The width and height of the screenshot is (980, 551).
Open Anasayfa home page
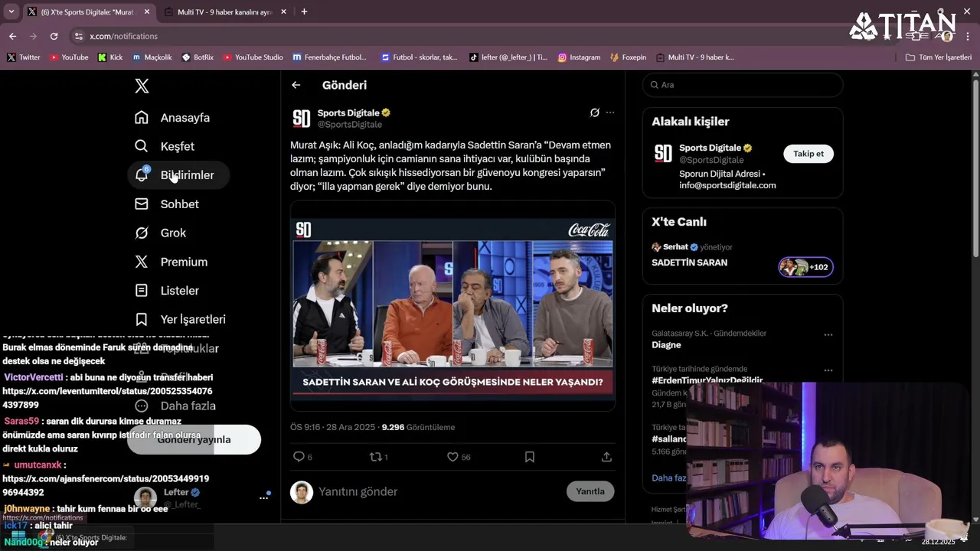172,118
